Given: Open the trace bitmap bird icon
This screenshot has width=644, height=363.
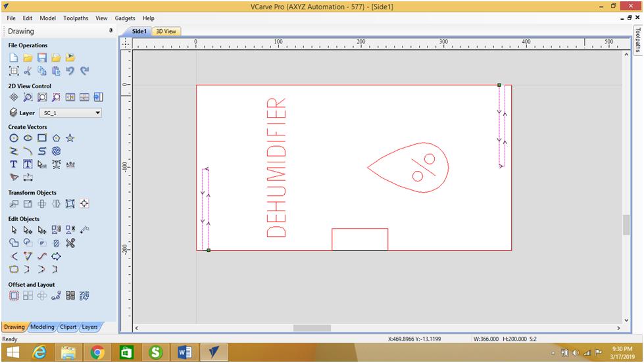Looking at the screenshot, I should (x=14, y=178).
